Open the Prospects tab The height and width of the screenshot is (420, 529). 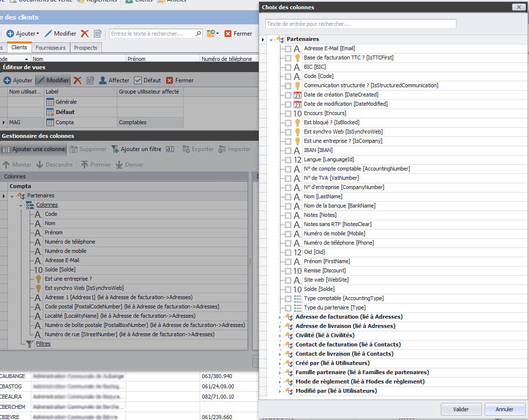[86, 48]
